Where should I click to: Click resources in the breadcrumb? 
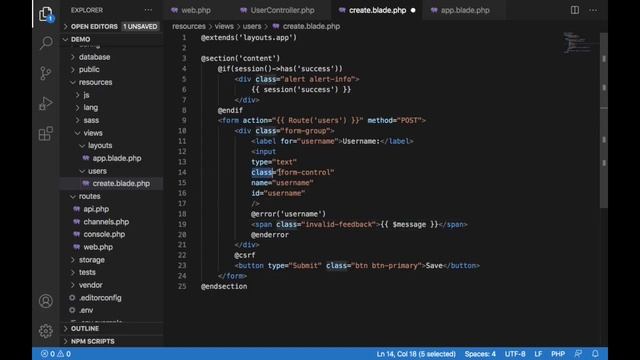pyautogui.click(x=189, y=26)
